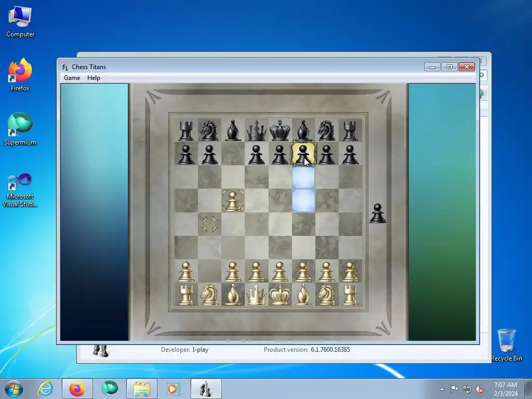Open Action Center flag in the tray
532x399 pixels.
(454, 389)
